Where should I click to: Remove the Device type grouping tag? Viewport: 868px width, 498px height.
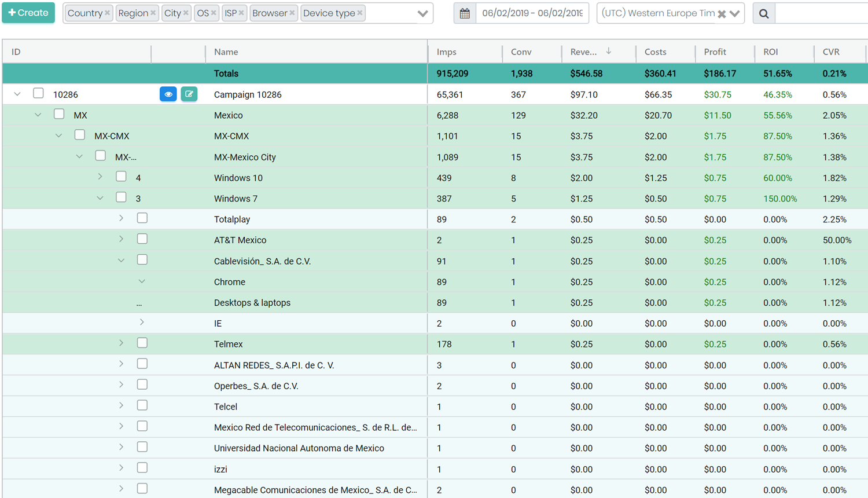[360, 13]
